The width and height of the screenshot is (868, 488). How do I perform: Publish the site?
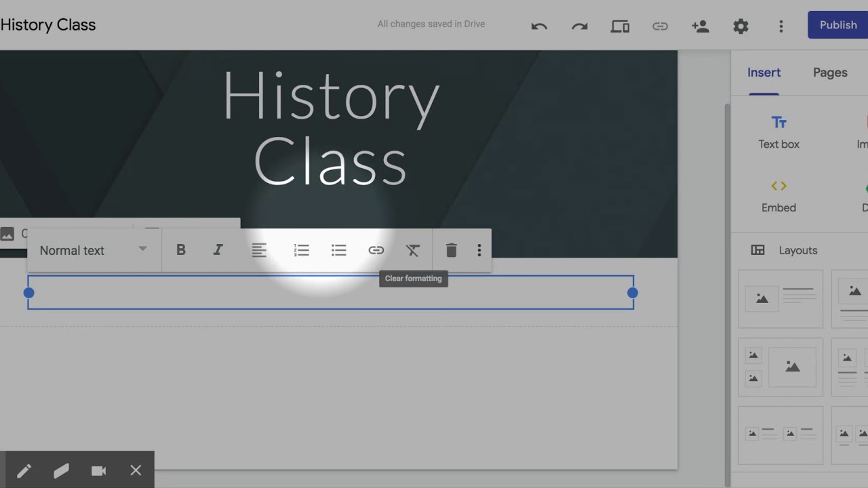click(x=838, y=25)
